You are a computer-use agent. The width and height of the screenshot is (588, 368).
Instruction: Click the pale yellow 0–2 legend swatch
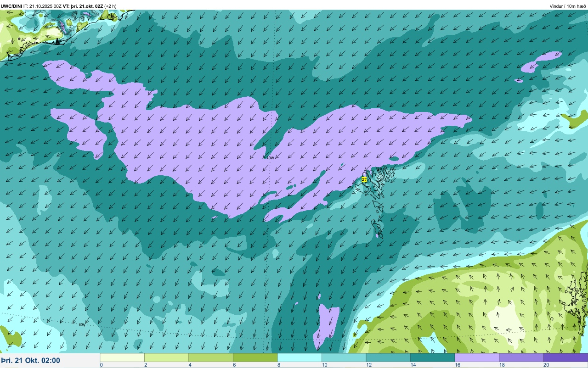(122, 357)
